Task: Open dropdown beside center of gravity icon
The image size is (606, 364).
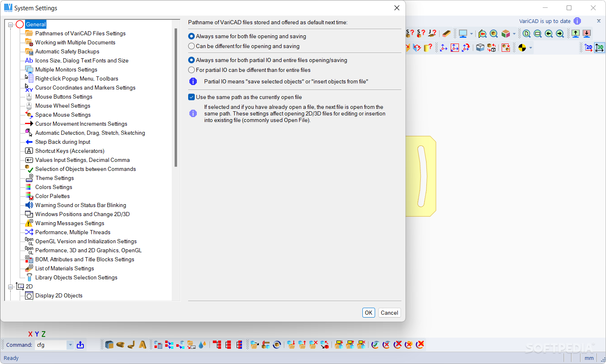Action: click(530, 48)
